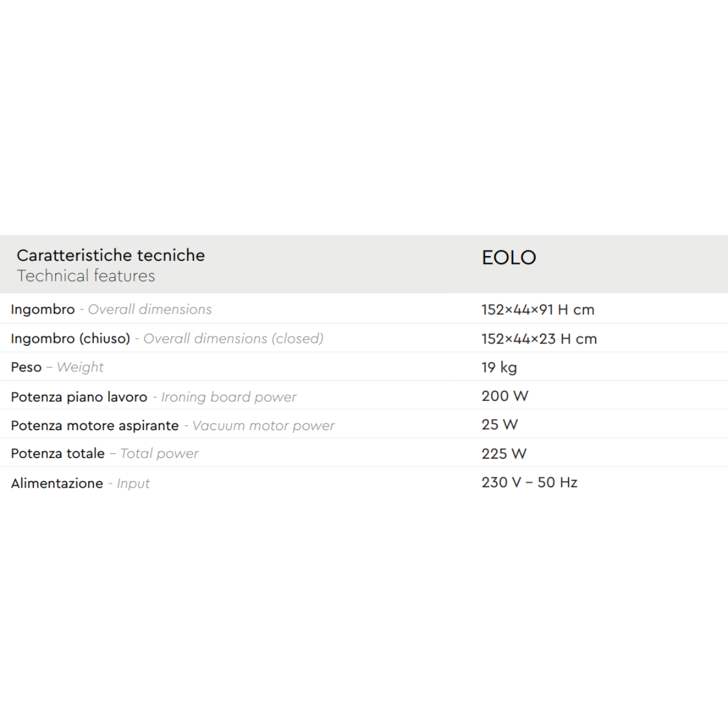Click the "Peso" row label
728x728 pixels.
click(x=26, y=368)
